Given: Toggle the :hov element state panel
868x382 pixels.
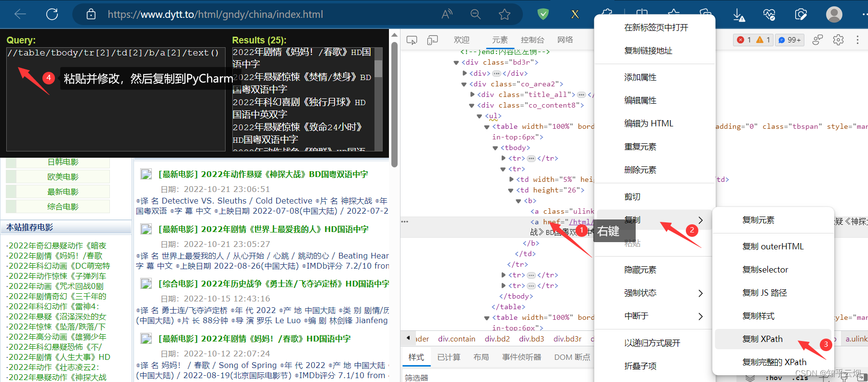Looking at the screenshot, I should tap(774, 378).
